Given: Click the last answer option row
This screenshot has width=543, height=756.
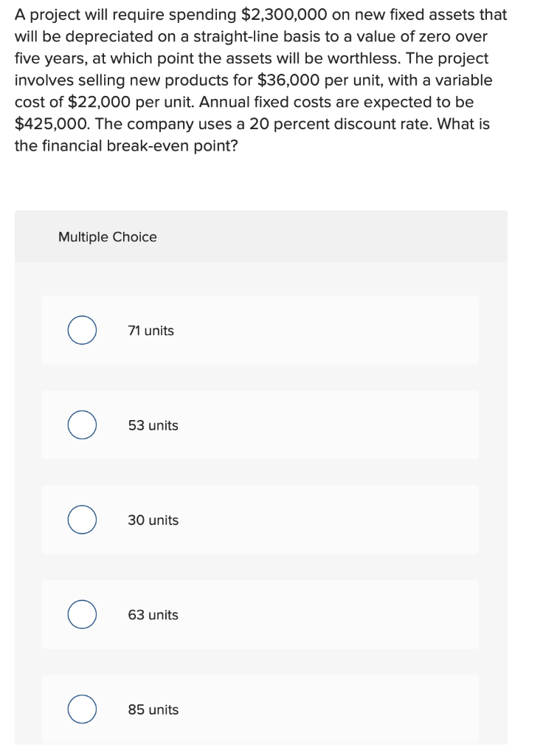Looking at the screenshot, I should click(x=261, y=709).
